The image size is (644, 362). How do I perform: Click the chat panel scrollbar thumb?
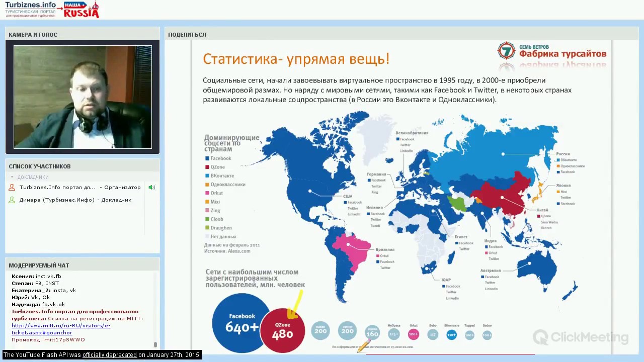coord(155,344)
